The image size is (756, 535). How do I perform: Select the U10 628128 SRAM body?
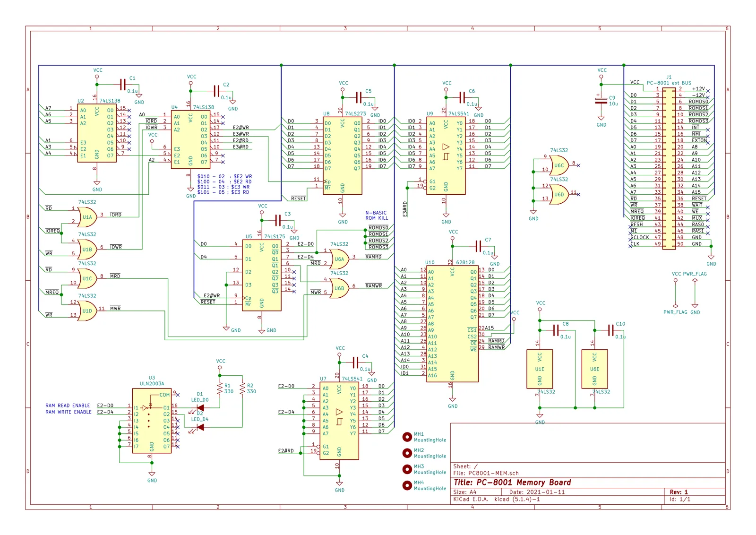click(x=453, y=324)
